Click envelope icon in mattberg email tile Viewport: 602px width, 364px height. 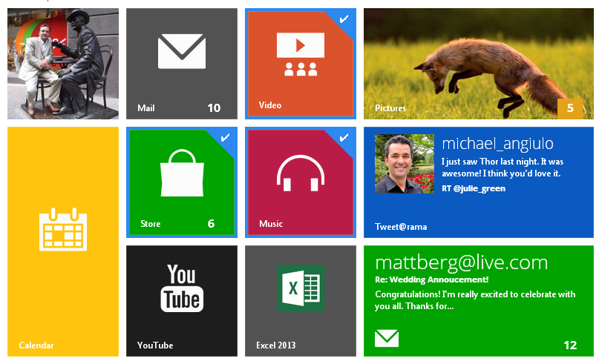(387, 339)
